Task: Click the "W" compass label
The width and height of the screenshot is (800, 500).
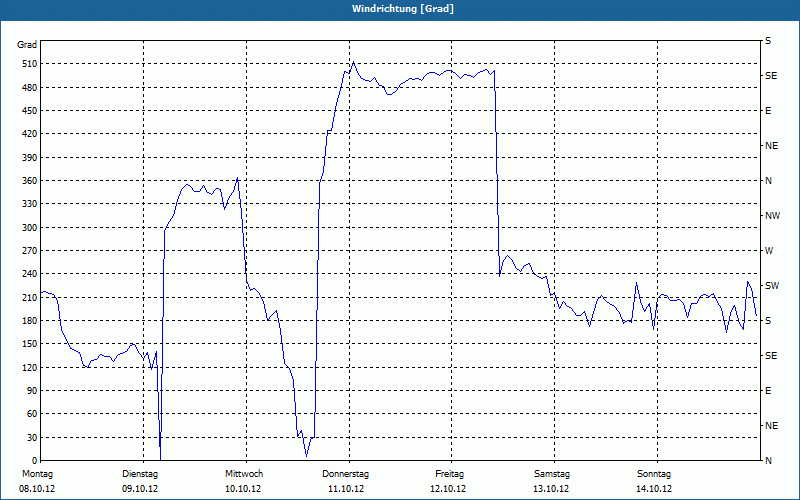Action: 769,251
